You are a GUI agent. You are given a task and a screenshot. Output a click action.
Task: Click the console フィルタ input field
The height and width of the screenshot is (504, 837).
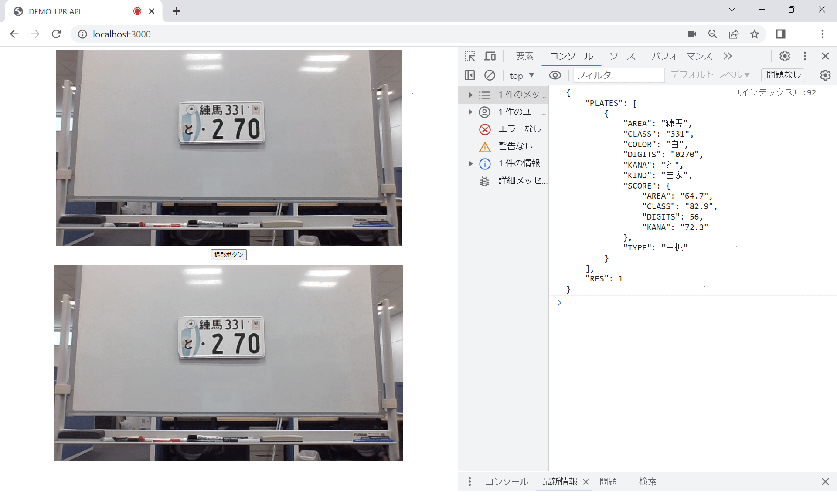point(619,75)
